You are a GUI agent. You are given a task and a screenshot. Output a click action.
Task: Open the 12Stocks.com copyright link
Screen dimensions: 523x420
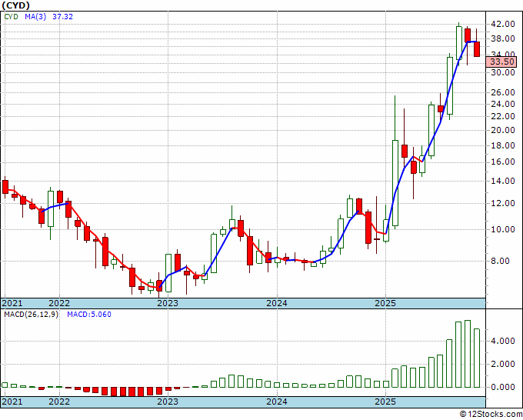coord(491,415)
